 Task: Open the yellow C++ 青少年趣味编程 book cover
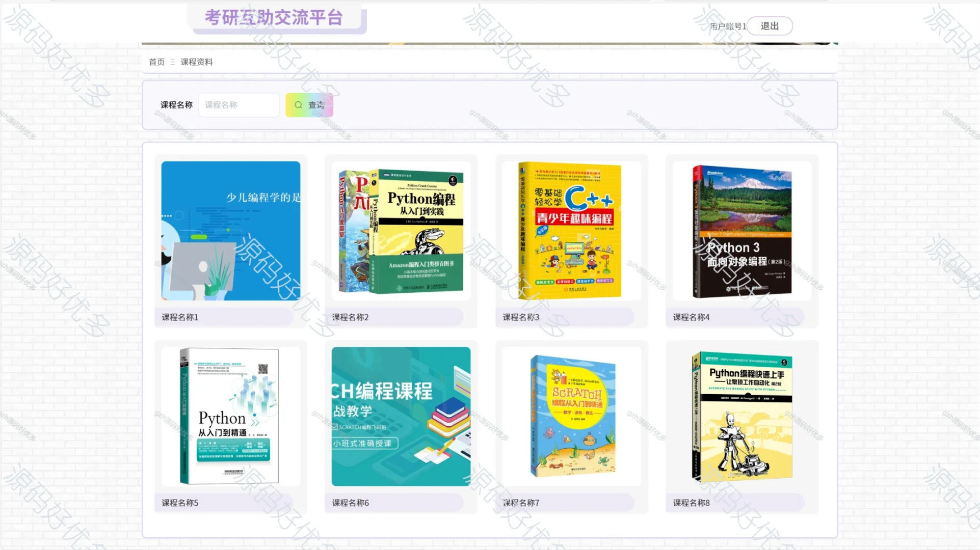point(571,231)
